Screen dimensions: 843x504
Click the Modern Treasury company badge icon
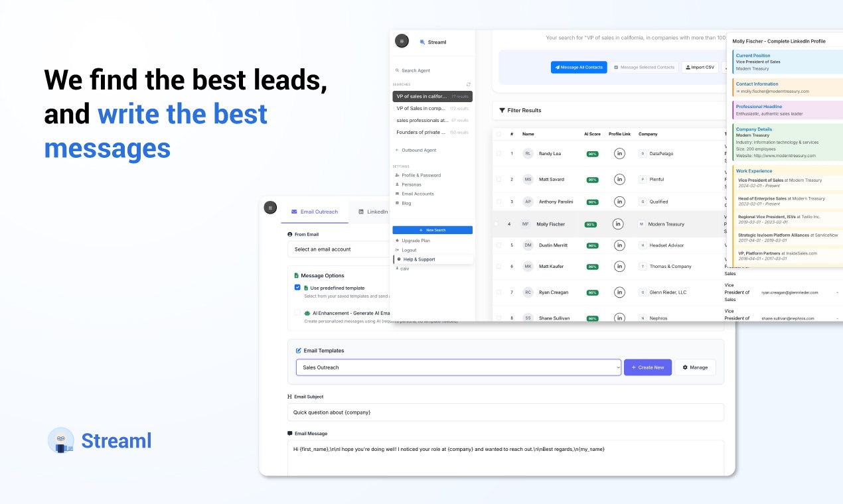(x=641, y=224)
